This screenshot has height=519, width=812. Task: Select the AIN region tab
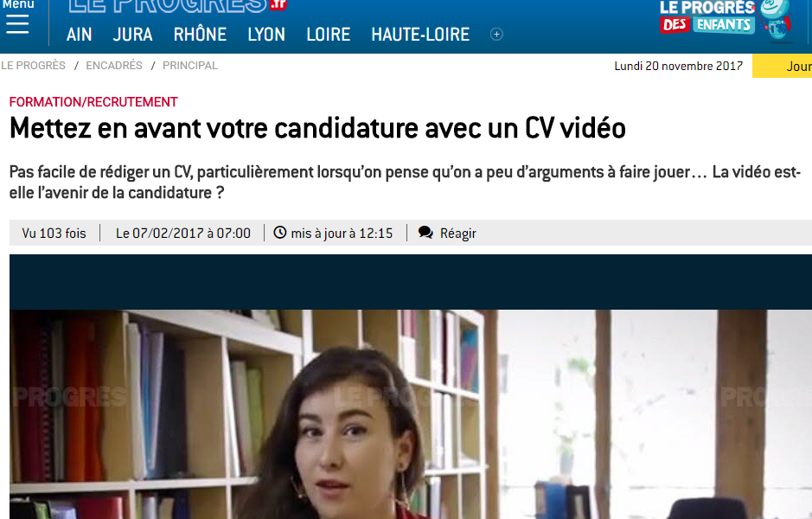click(x=80, y=35)
